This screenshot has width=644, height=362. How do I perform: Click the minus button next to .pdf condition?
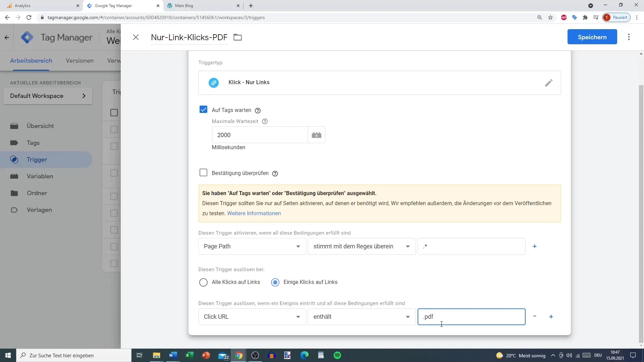click(x=534, y=316)
